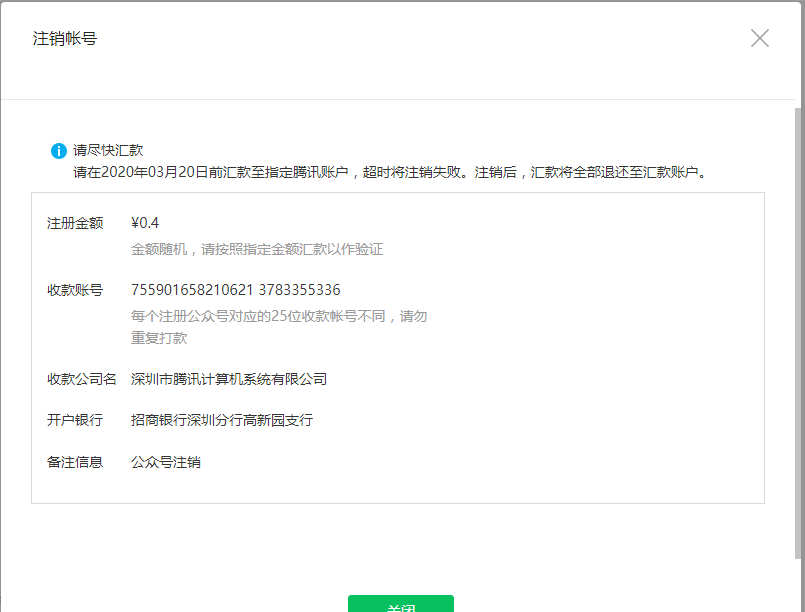Click the 收款账号 label
The width and height of the screenshot is (805, 612).
tap(75, 290)
